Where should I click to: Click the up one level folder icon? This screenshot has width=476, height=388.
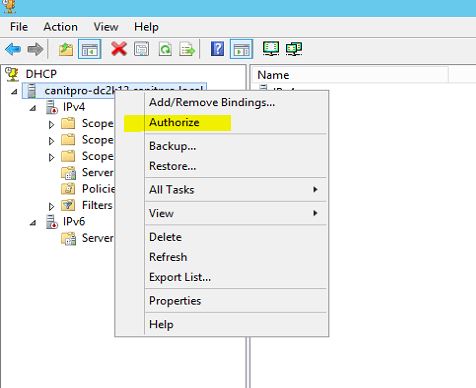click(x=66, y=49)
